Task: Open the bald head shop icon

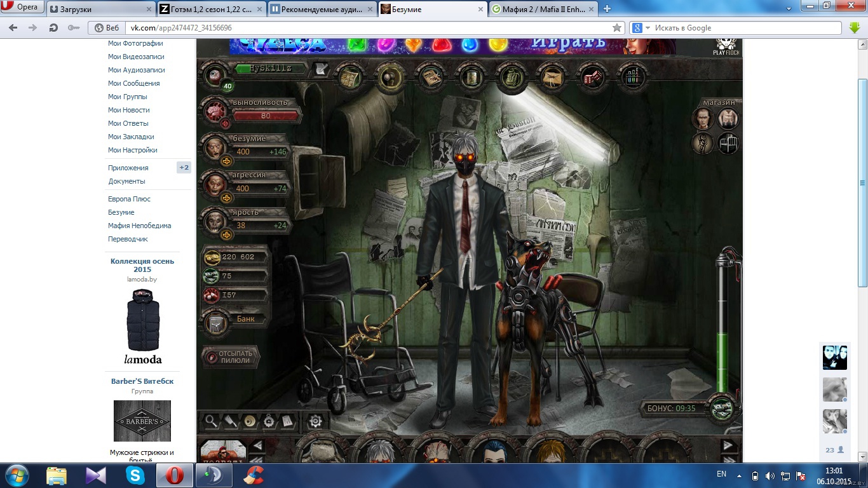Action: coord(702,119)
